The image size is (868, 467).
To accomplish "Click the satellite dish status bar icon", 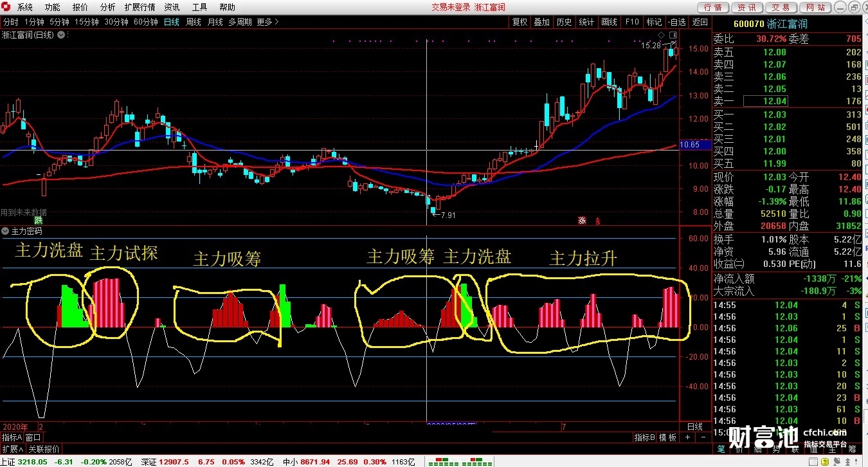I will pos(836,461).
